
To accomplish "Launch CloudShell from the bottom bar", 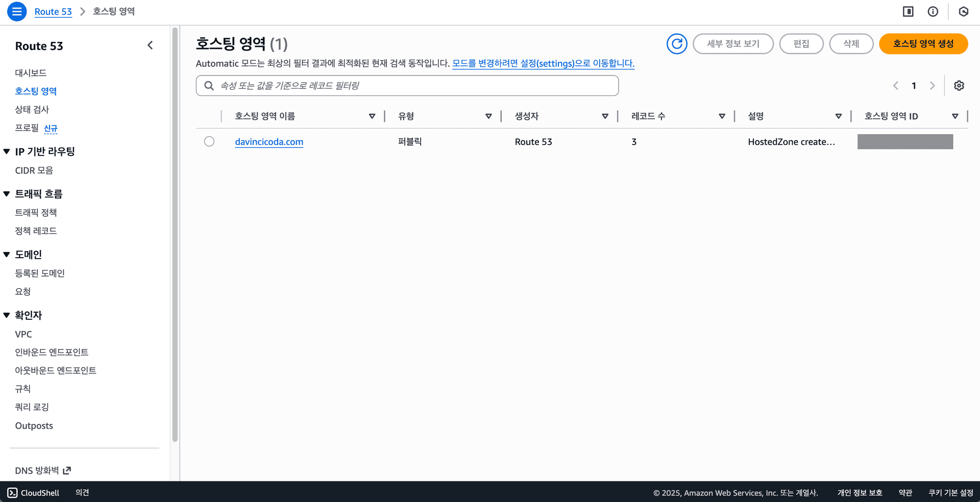I will coord(33,493).
